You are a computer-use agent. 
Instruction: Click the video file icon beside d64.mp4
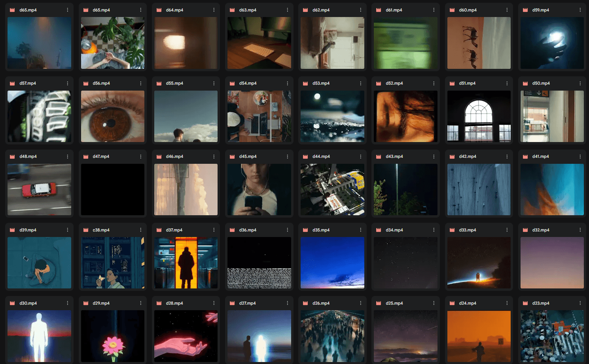(159, 10)
